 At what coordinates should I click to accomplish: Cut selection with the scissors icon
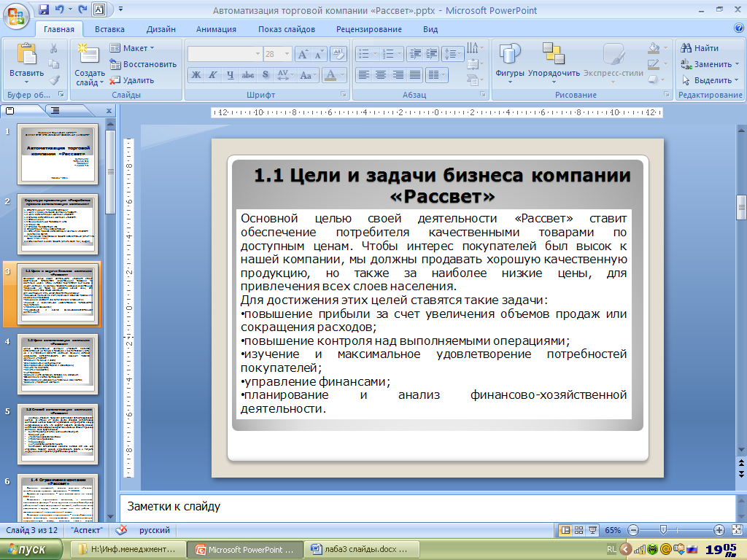(x=54, y=48)
